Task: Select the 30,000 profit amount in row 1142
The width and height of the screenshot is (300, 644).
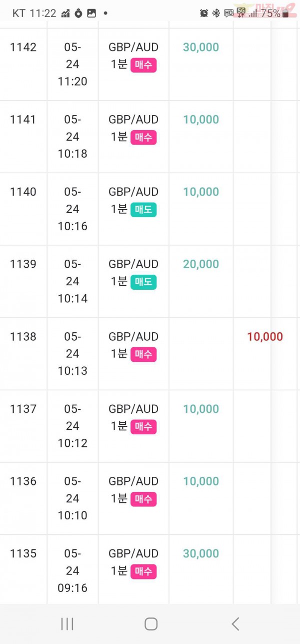Action: [201, 47]
